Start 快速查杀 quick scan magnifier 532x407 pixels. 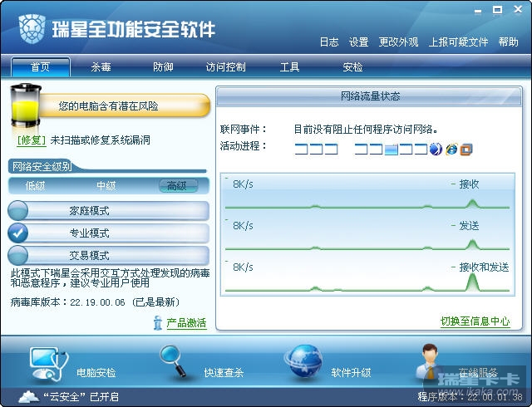201,363
